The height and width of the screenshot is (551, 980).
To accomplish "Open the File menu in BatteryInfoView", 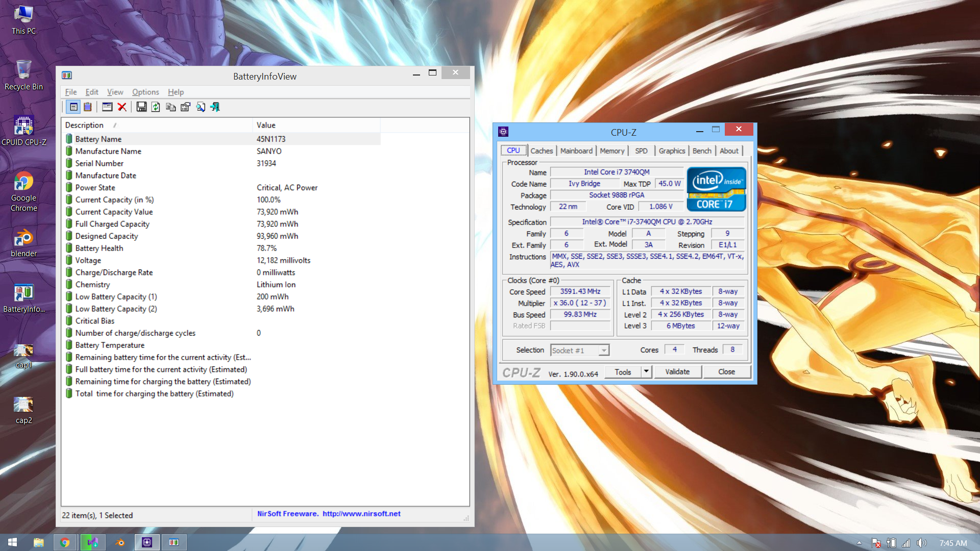I will point(71,92).
